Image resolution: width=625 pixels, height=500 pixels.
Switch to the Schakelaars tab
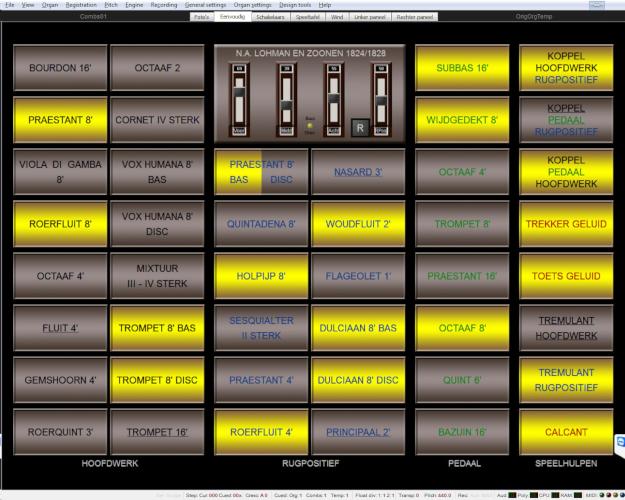point(269,17)
